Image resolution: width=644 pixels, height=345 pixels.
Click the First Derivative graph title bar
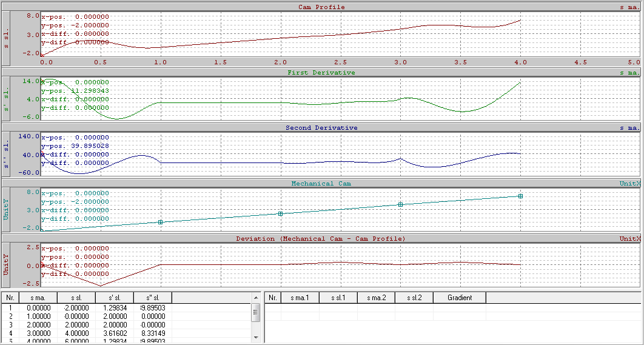[321, 72]
